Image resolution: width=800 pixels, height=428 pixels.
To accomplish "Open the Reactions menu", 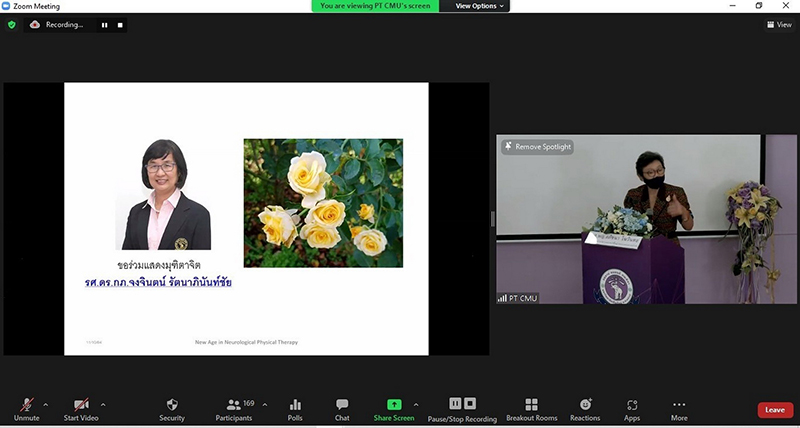I will 585,410.
